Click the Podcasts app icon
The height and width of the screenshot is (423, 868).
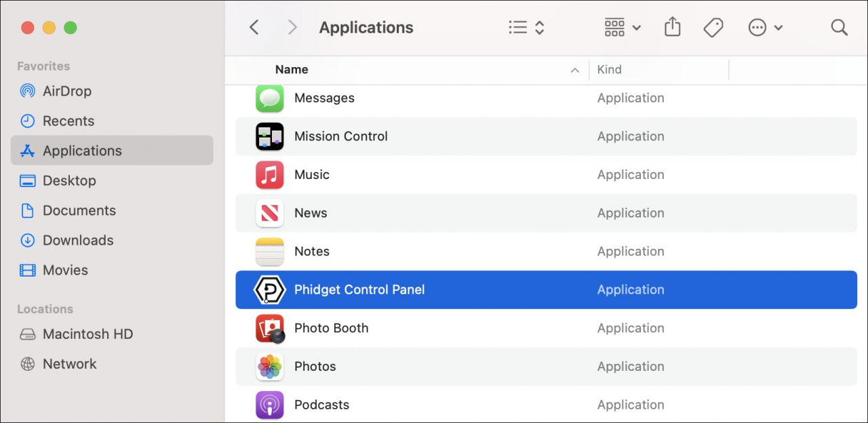269,405
